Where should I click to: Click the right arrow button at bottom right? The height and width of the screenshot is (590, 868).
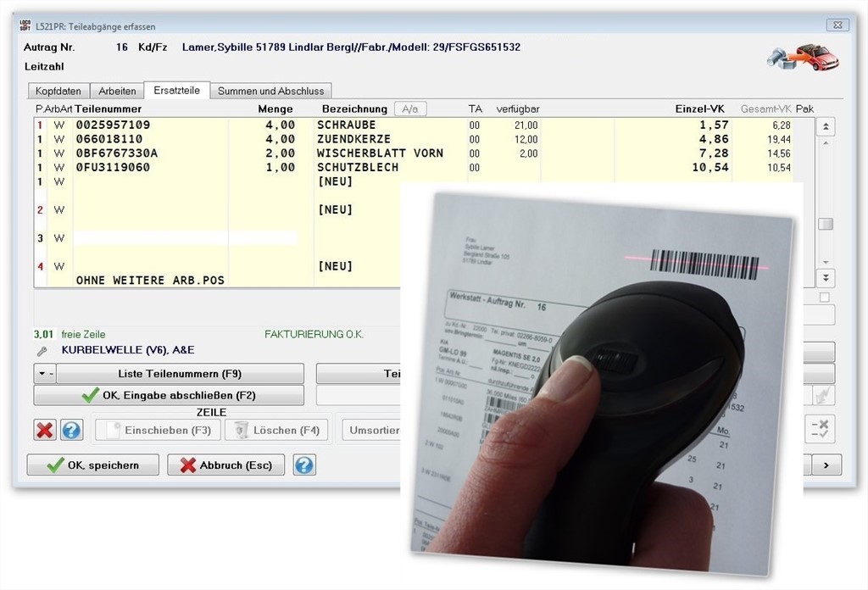click(826, 465)
